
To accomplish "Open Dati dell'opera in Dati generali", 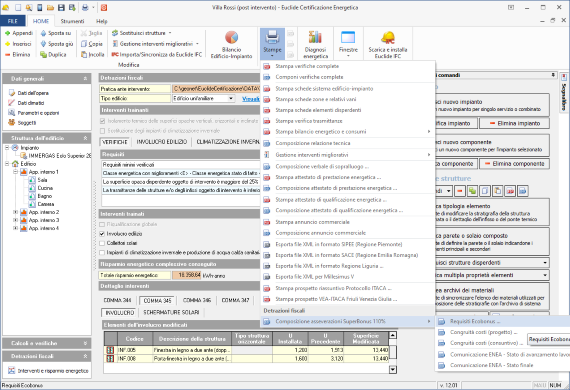I will (x=29, y=93).
